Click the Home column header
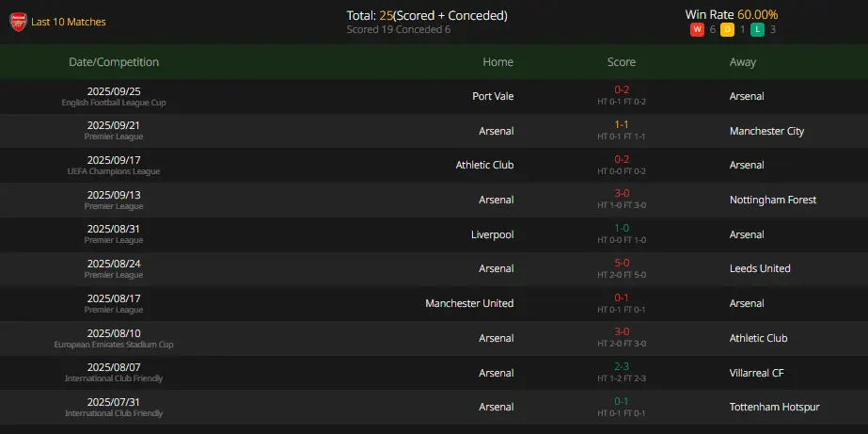This screenshot has width=868, height=434. click(x=497, y=62)
